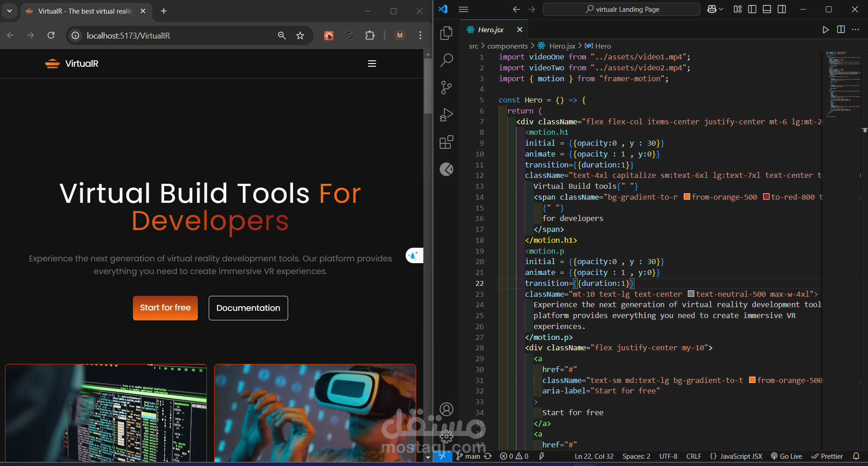Viewport: 868px width, 466px height.
Task: Click the coding terminal video thumbnail
Action: click(106, 413)
